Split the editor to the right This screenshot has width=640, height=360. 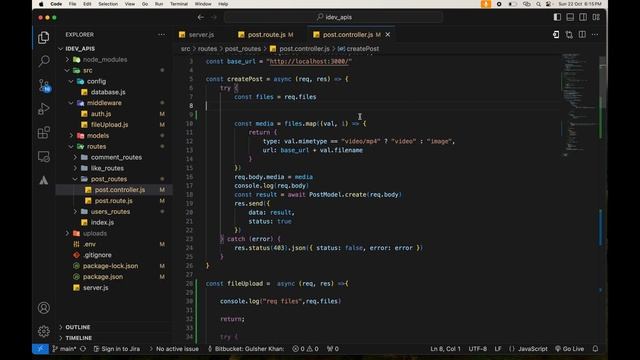click(582, 35)
